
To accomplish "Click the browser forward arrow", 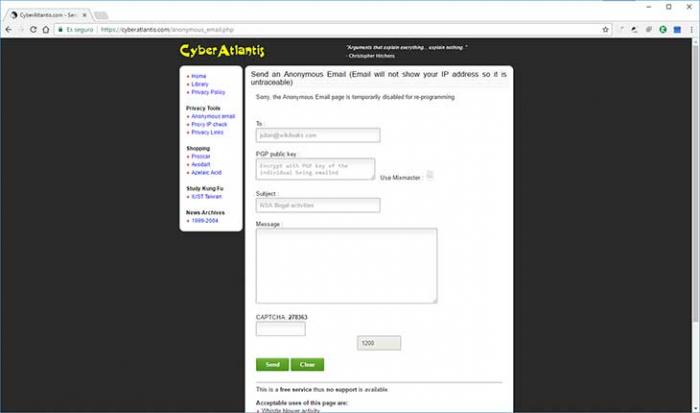I will 21,29.
